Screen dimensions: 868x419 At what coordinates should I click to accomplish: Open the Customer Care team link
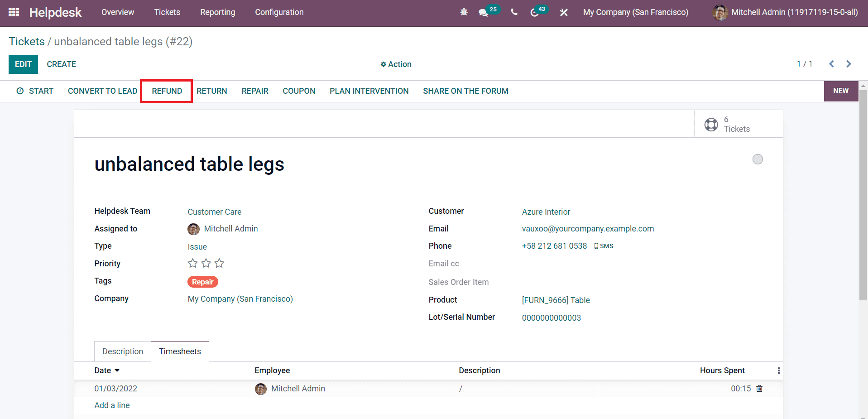[215, 212]
